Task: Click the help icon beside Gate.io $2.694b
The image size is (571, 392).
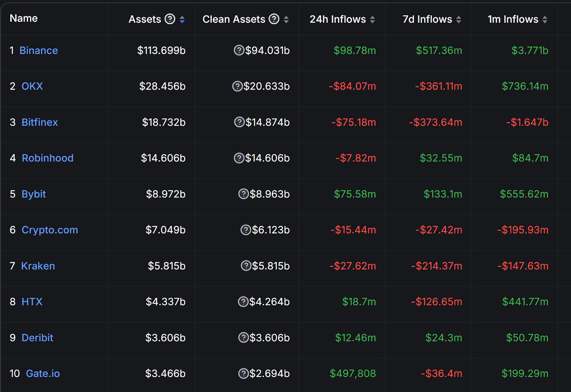Action: pyautogui.click(x=243, y=373)
